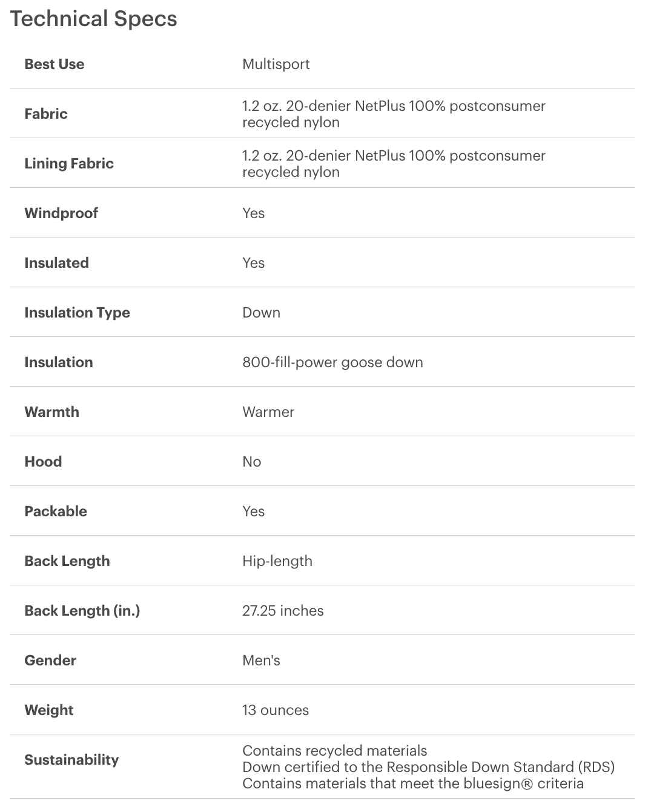Click the Hood spec label
The width and height of the screenshot is (648, 812).
point(43,462)
